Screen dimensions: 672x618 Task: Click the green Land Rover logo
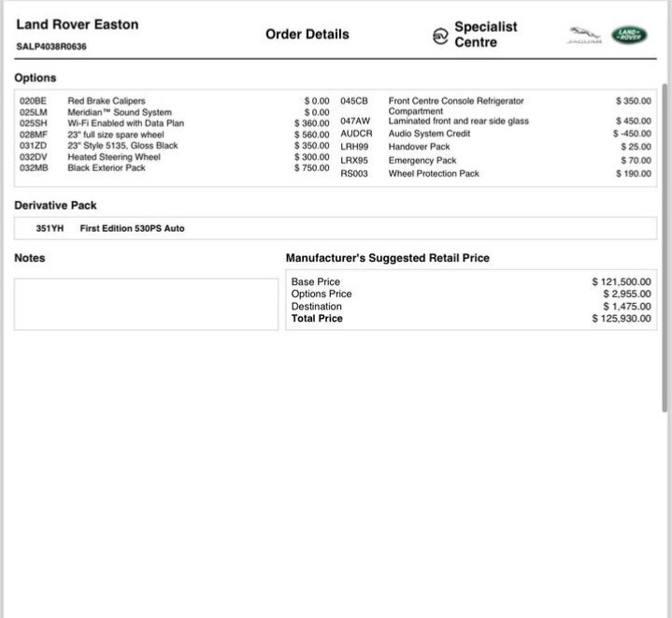pyautogui.click(x=629, y=36)
